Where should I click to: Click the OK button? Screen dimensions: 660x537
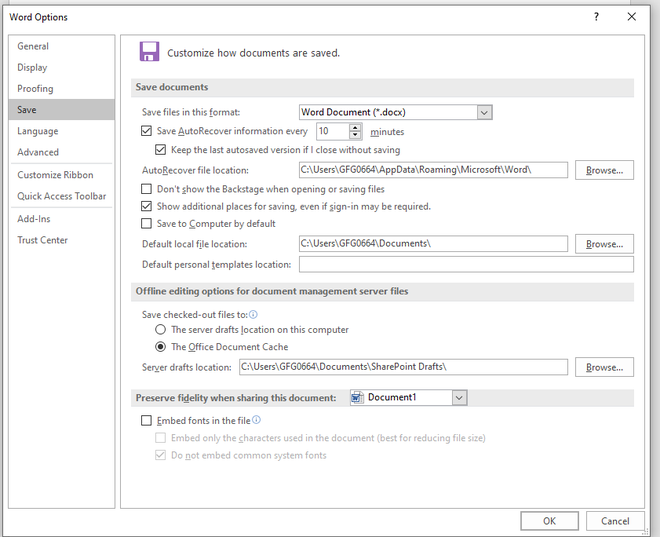click(549, 521)
